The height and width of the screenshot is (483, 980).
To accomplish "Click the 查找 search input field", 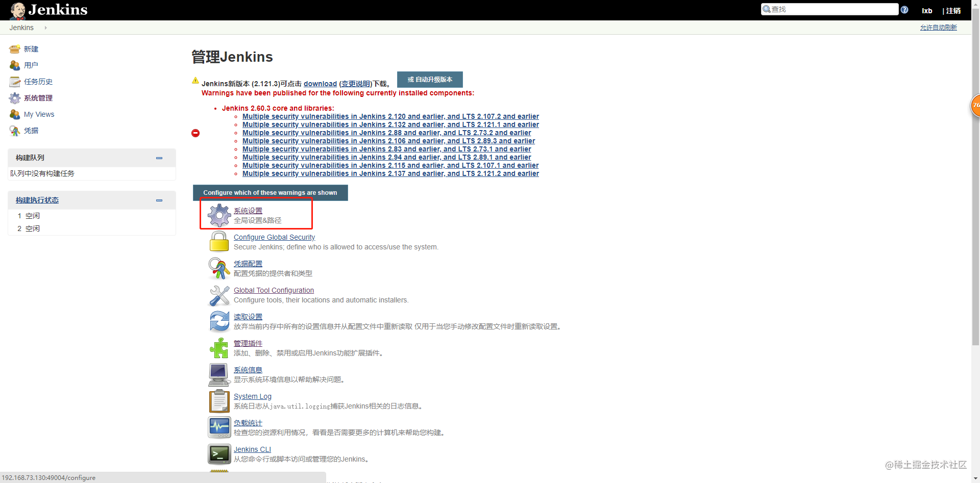I will [x=830, y=9].
